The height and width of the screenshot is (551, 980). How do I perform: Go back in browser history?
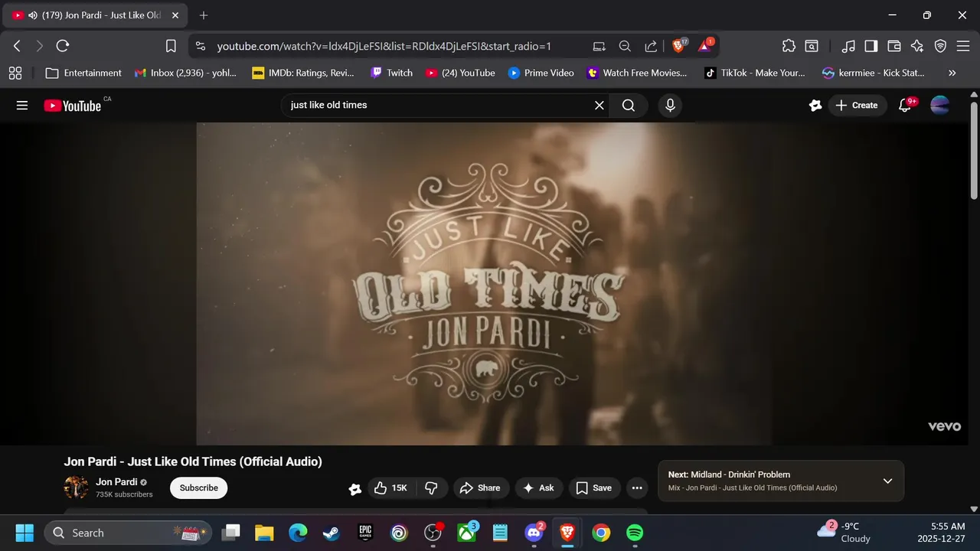pyautogui.click(x=17, y=46)
